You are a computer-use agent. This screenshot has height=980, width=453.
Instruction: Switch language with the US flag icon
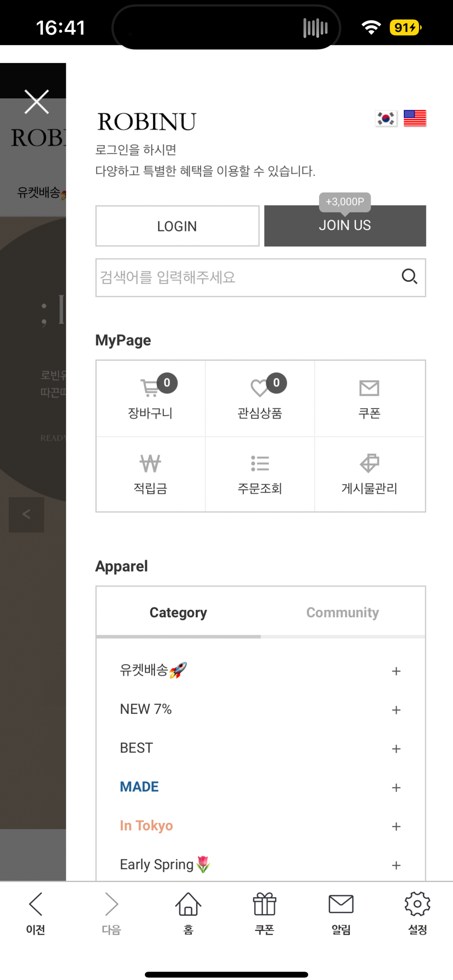click(415, 118)
